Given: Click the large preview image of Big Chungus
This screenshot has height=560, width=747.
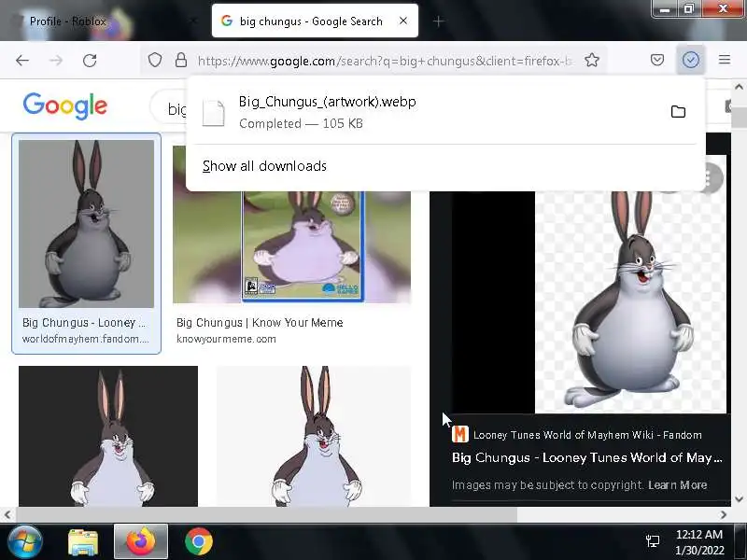Looking at the screenshot, I should (x=631, y=301).
